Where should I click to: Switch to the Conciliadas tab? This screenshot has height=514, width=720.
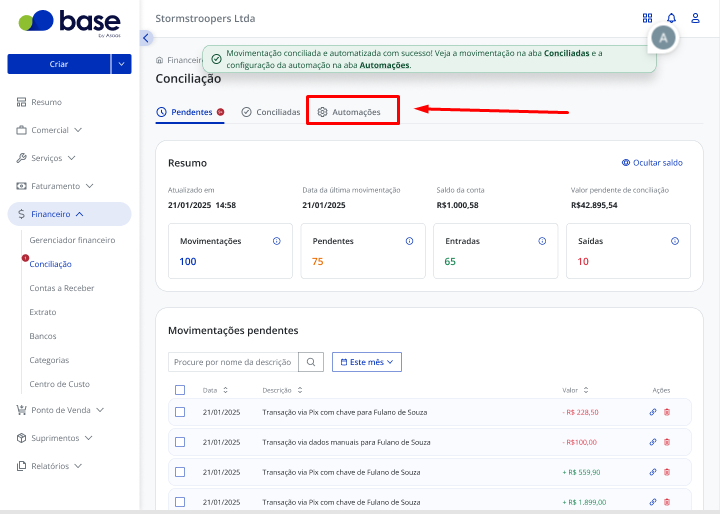coord(271,112)
